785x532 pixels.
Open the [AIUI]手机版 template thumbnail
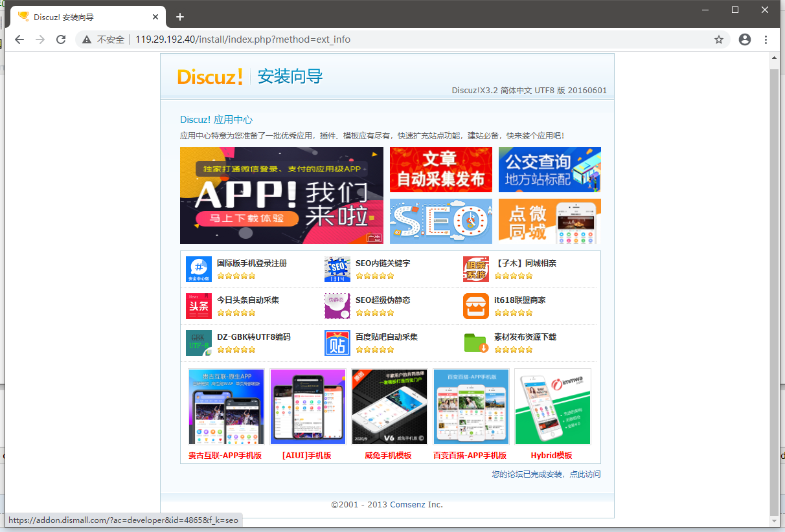[x=308, y=406]
